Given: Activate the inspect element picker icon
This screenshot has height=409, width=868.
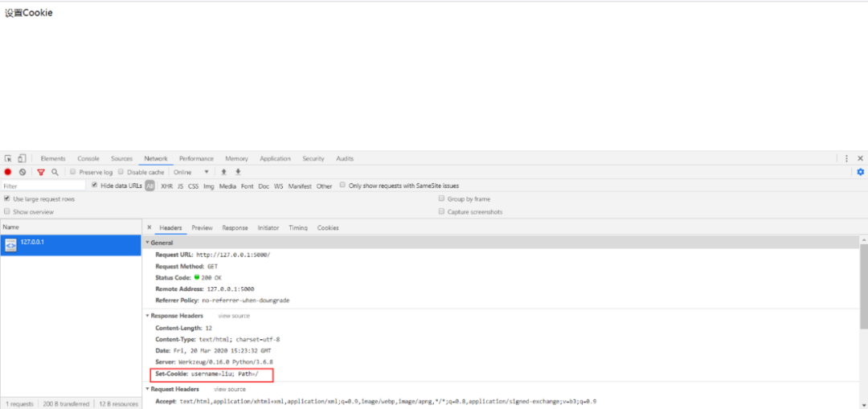Looking at the screenshot, I should pos(8,158).
